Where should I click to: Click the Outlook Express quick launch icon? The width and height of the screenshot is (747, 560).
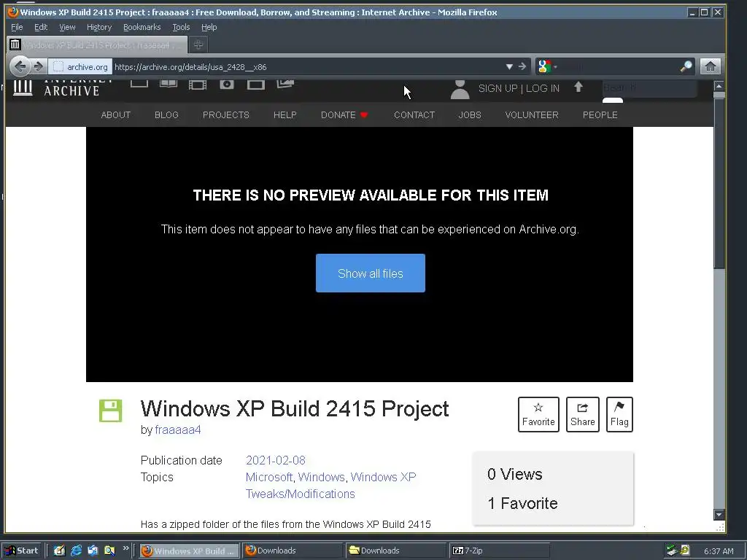pyautogui.click(x=93, y=551)
